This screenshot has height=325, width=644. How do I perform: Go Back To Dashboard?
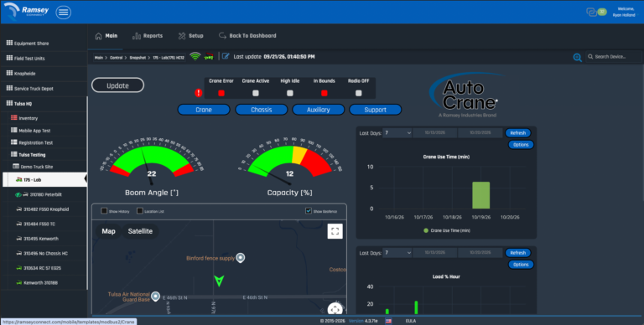click(x=247, y=36)
